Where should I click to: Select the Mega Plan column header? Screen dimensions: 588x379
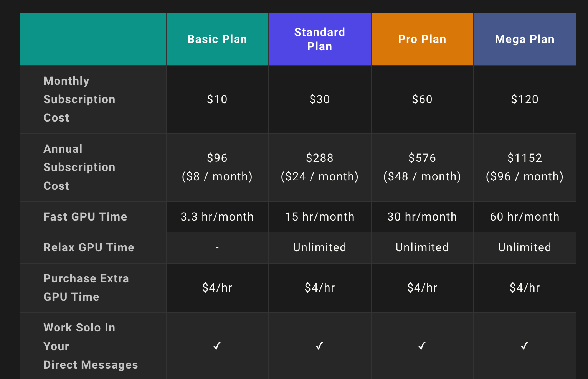click(525, 39)
